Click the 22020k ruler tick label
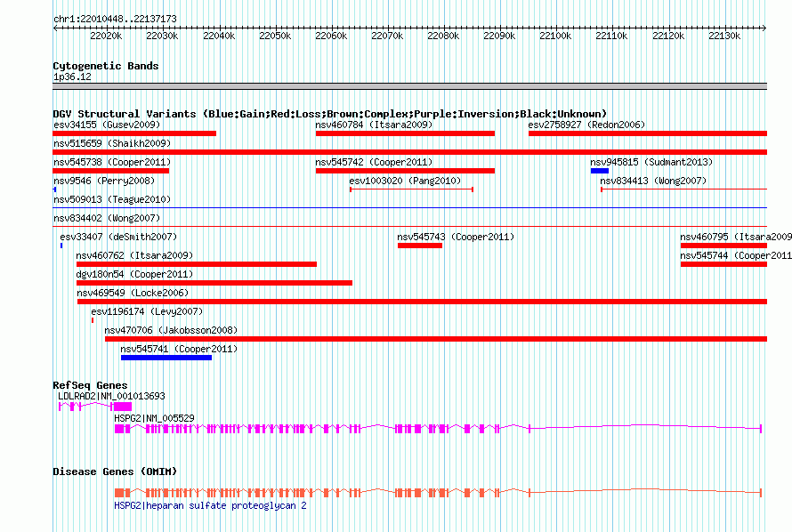Image resolution: width=792 pixels, height=532 pixels. [x=106, y=36]
